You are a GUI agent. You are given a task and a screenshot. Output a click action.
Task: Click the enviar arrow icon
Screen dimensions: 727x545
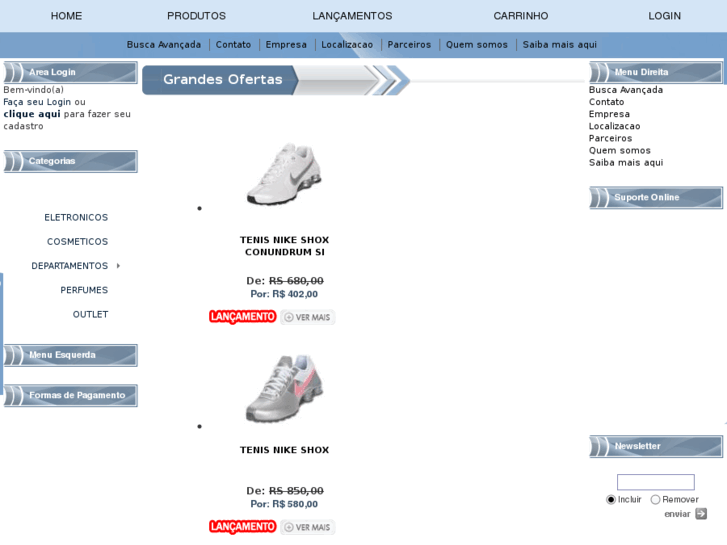(x=701, y=514)
